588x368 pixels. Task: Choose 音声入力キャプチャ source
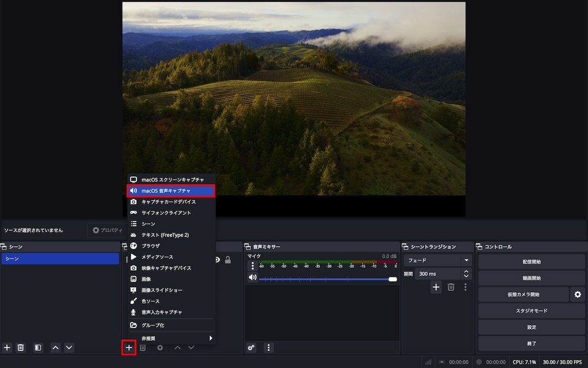[x=171, y=312]
